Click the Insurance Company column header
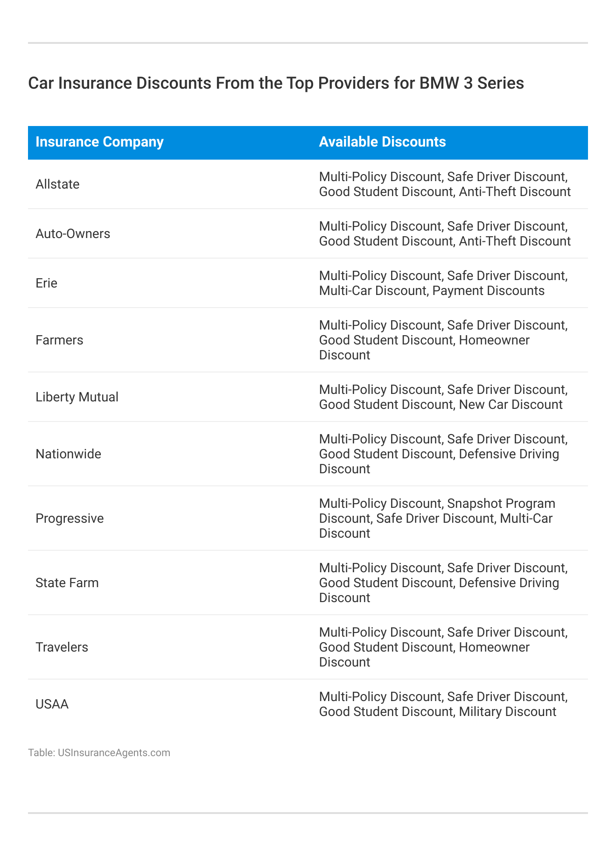 click(99, 142)
